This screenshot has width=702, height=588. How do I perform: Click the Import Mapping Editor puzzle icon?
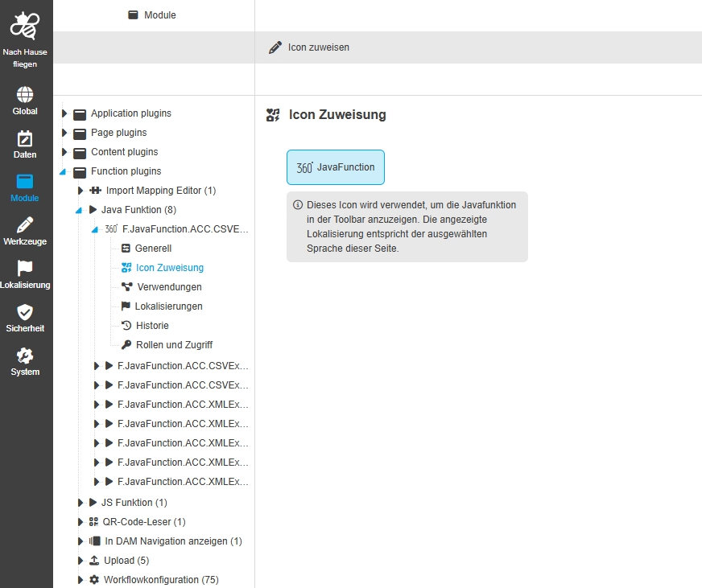pyautogui.click(x=95, y=191)
